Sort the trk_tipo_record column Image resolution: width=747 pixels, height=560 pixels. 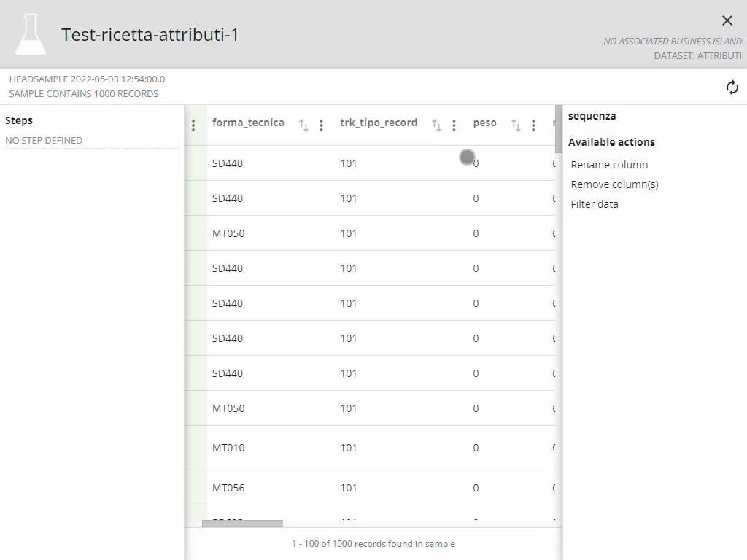pos(436,125)
